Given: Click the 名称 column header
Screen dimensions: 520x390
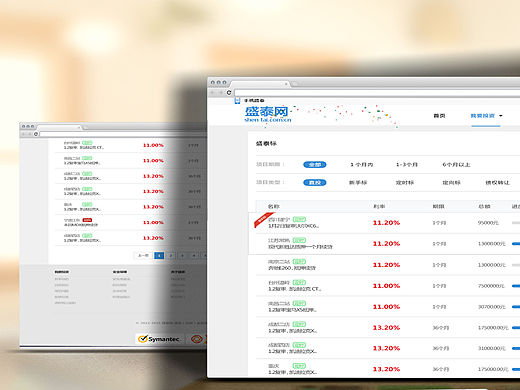Looking at the screenshot, I should pos(274,206).
